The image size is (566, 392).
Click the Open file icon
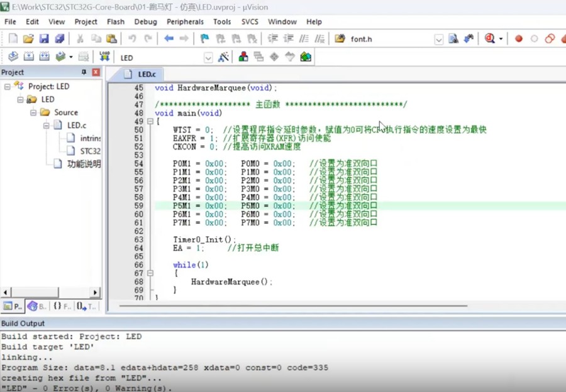28,39
